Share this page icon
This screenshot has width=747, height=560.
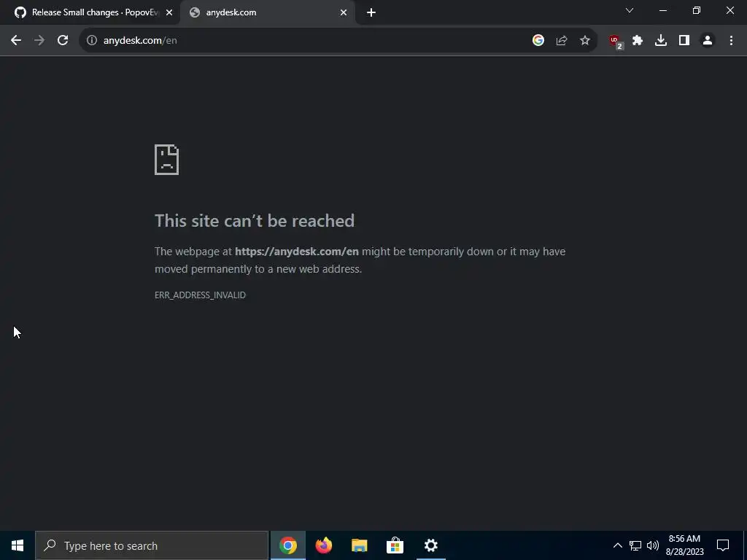pyautogui.click(x=562, y=41)
